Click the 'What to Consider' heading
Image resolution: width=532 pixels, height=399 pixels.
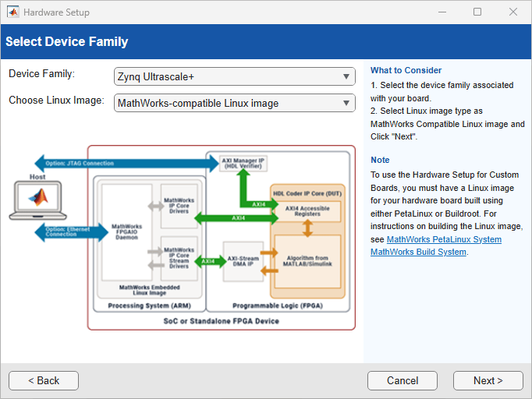tap(406, 70)
